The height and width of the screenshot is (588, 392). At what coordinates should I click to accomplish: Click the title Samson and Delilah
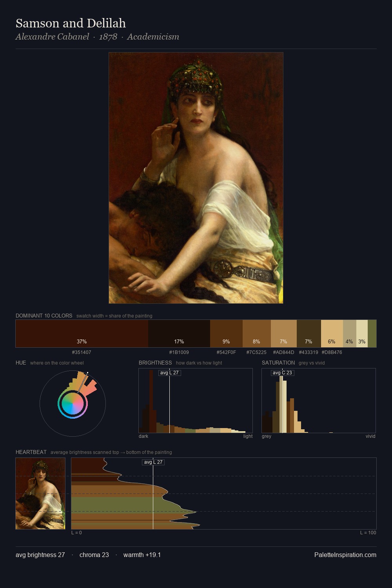click(71, 23)
